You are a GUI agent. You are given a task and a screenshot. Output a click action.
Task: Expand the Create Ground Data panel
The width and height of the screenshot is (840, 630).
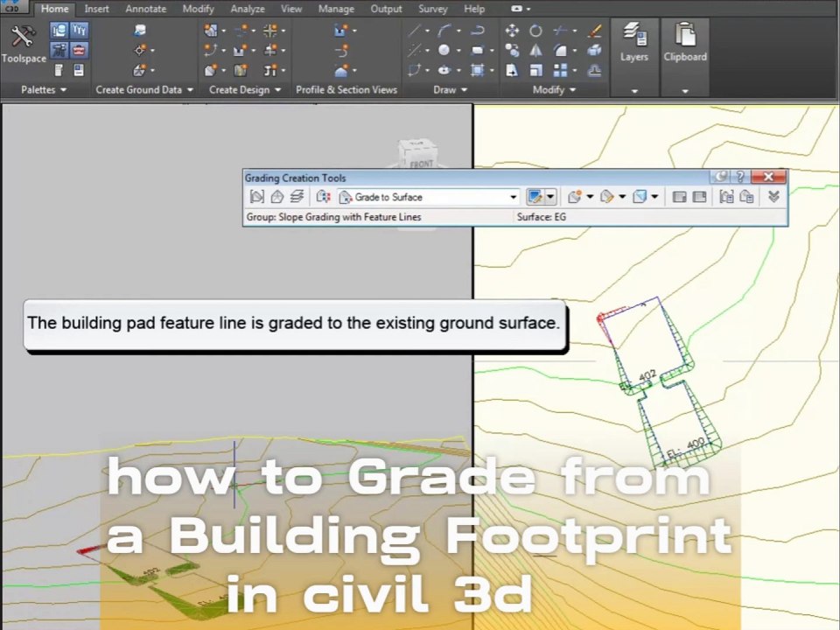[x=144, y=89]
